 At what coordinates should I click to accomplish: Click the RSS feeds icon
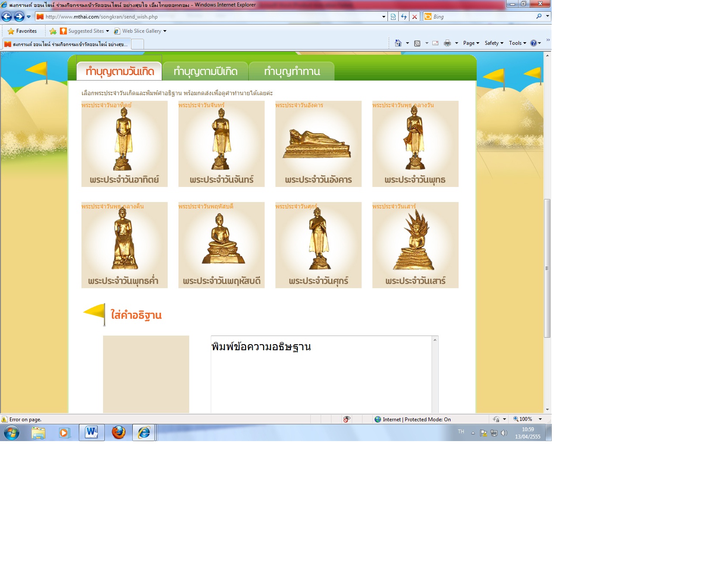tap(417, 43)
